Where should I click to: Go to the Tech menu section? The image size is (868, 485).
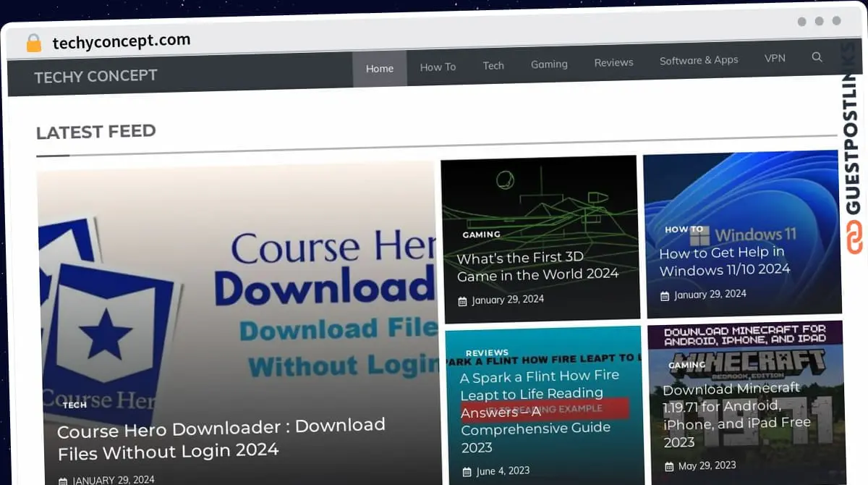[493, 65]
